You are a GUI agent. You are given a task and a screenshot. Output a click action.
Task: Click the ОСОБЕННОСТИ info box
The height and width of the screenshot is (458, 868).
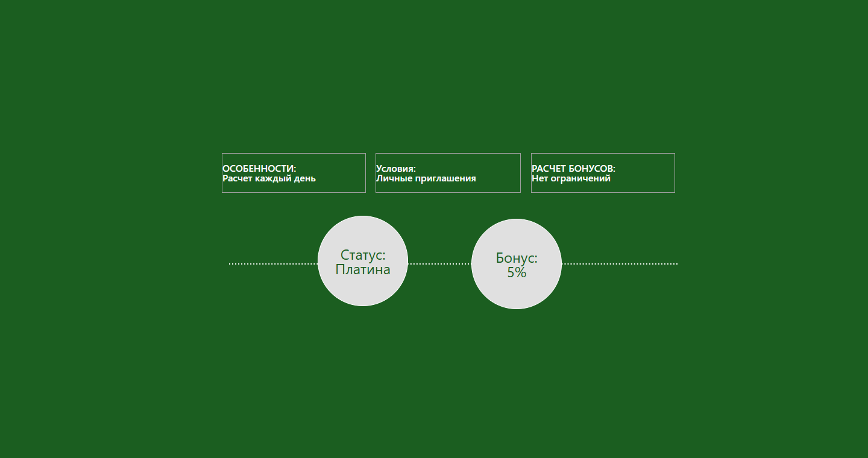coord(294,173)
